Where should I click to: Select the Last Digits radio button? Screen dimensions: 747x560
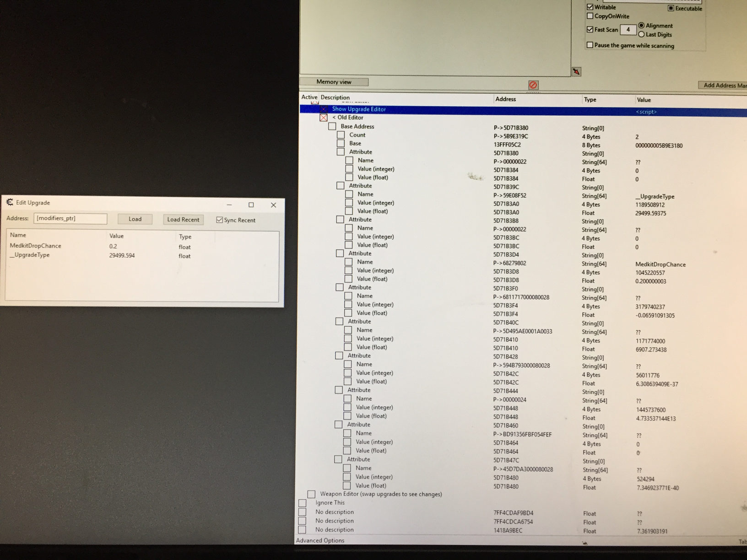(x=641, y=34)
